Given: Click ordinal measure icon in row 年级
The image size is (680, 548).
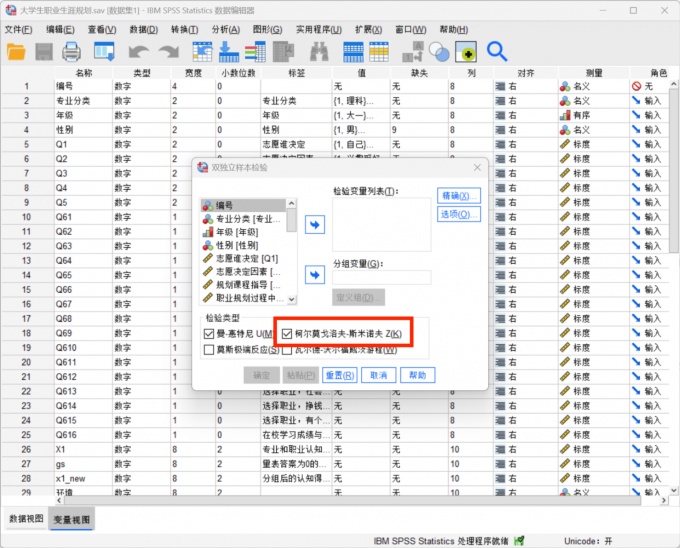Looking at the screenshot, I should point(565,115).
